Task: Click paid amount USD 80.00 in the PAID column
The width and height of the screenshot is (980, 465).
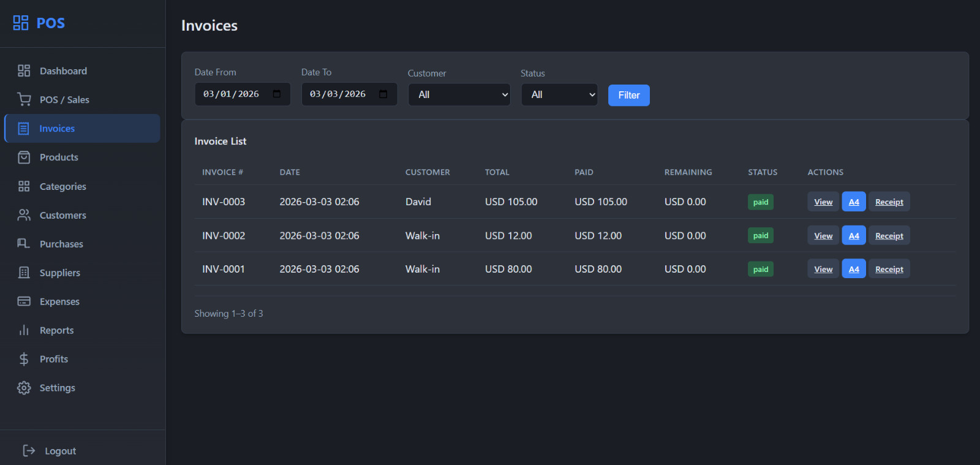Action: pos(598,269)
